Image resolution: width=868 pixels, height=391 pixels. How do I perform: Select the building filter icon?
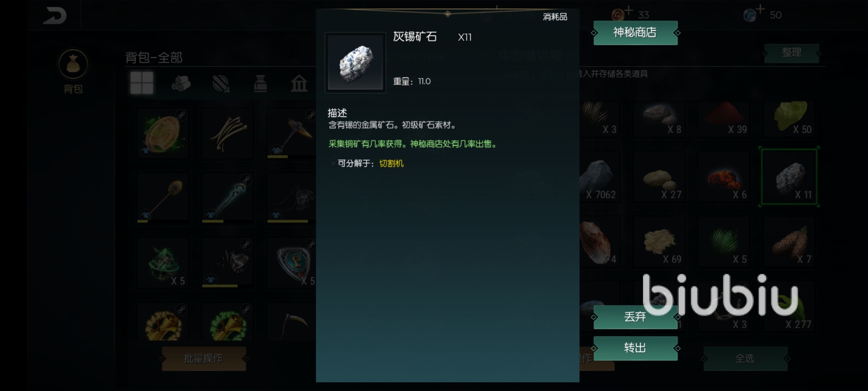(x=299, y=83)
